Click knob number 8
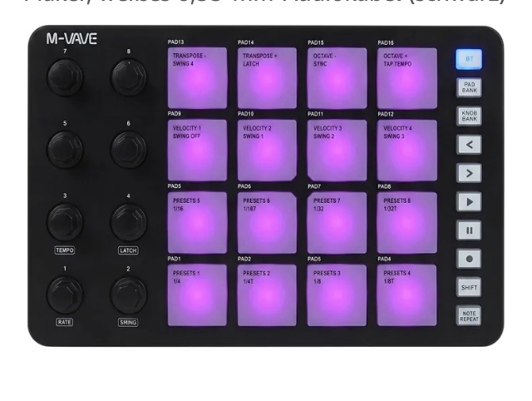 (128, 77)
